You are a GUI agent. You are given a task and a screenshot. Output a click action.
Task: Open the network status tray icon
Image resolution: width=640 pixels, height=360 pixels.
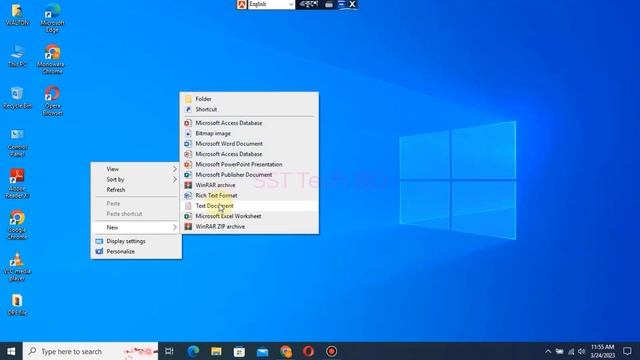coord(571,351)
